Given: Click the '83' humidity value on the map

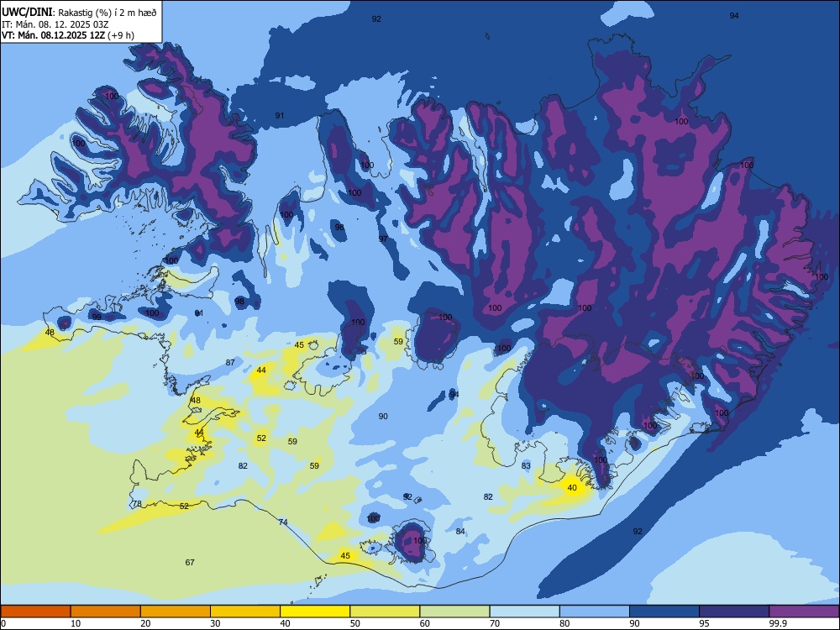Looking at the screenshot, I should (x=526, y=465).
